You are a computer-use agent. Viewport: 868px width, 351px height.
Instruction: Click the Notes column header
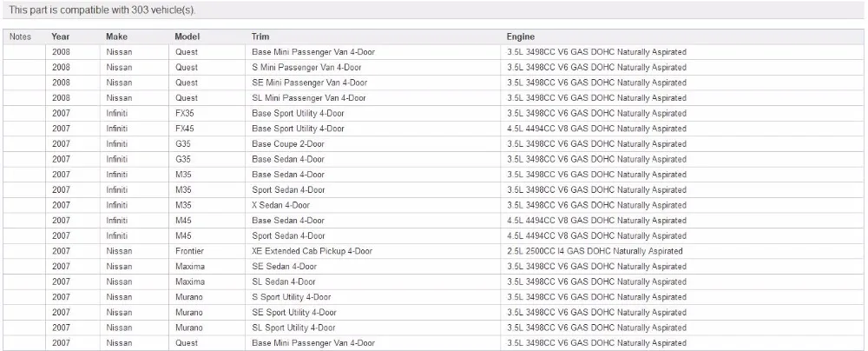[21, 36]
